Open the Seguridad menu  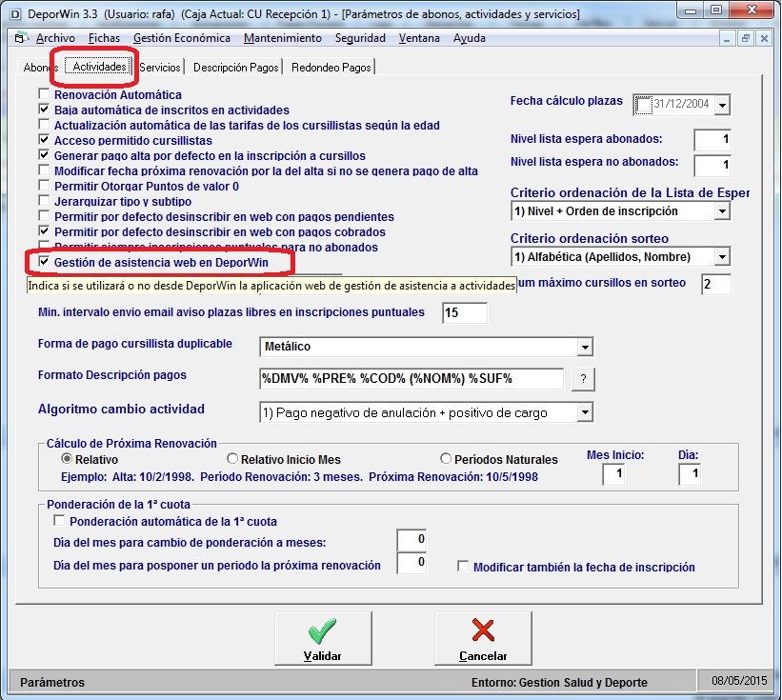[x=360, y=38]
